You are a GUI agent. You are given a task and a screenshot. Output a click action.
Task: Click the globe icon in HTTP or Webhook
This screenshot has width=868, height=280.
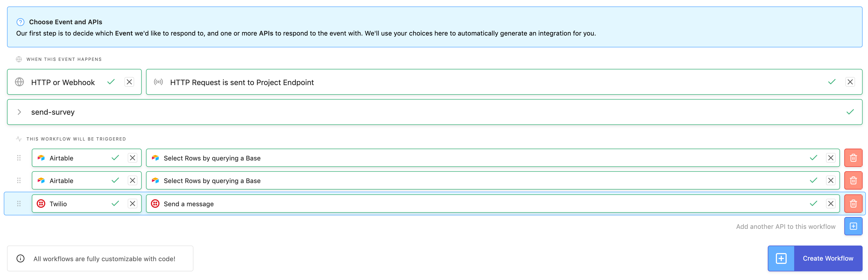point(20,82)
